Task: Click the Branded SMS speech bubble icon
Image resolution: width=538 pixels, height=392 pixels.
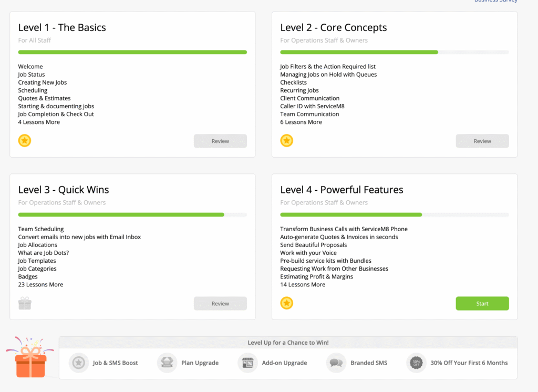Action: [x=336, y=363]
